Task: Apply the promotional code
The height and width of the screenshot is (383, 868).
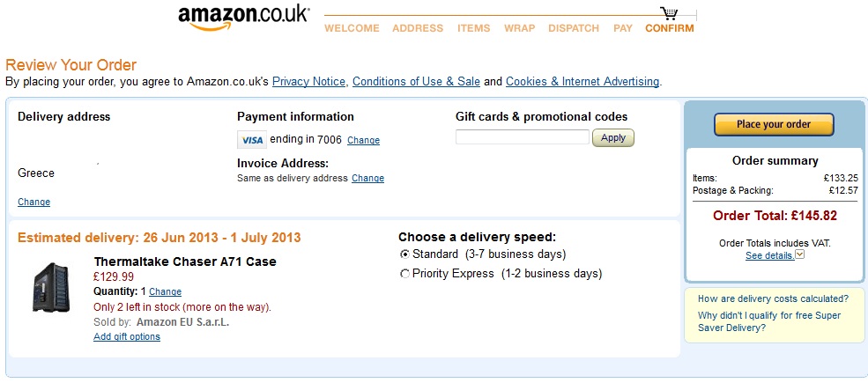Action: (613, 138)
